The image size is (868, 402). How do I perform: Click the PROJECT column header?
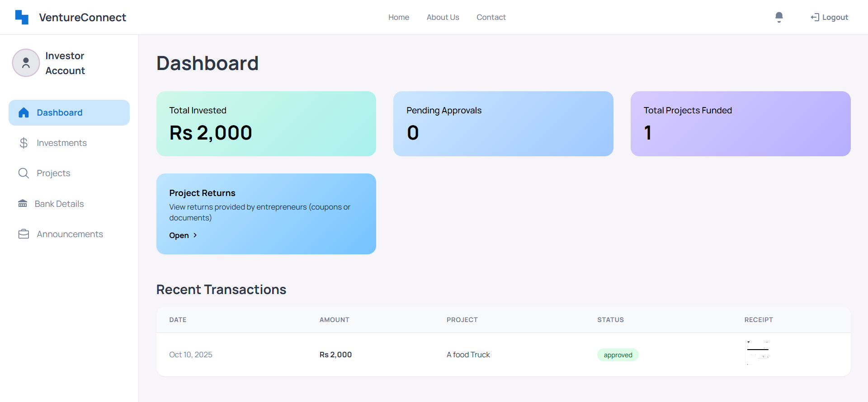click(x=462, y=320)
